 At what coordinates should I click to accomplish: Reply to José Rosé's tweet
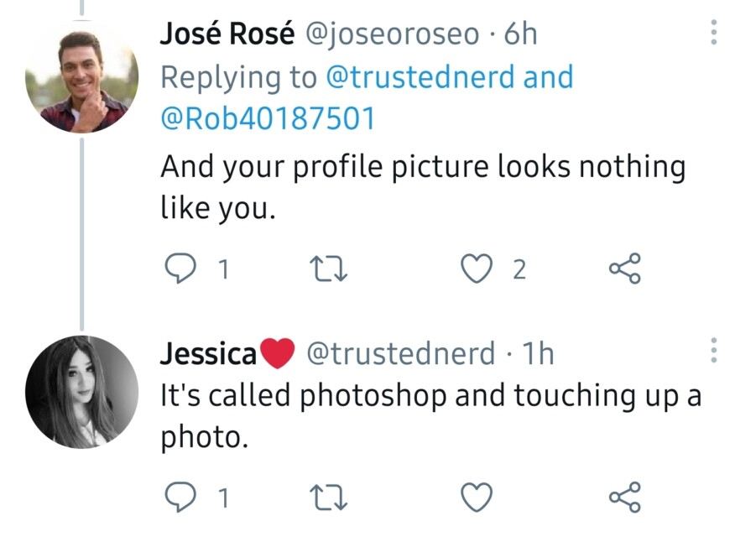[180, 268]
